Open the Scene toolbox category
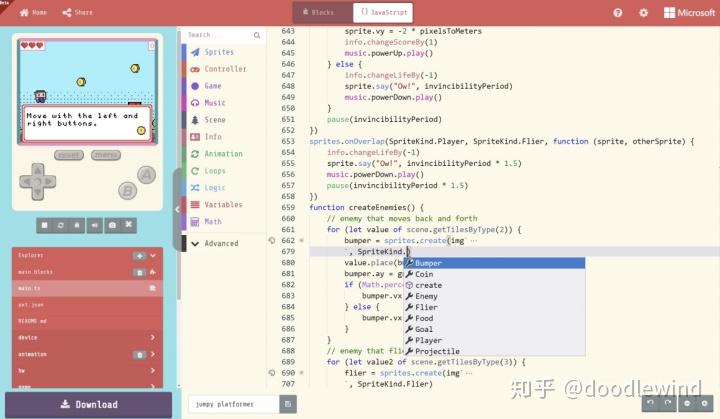This screenshot has width=720, height=419. 224,120
